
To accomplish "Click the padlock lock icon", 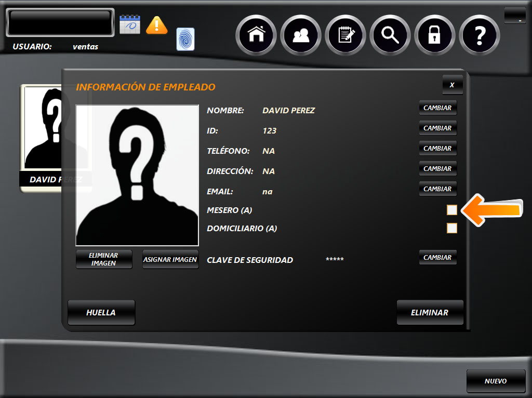I will point(435,35).
